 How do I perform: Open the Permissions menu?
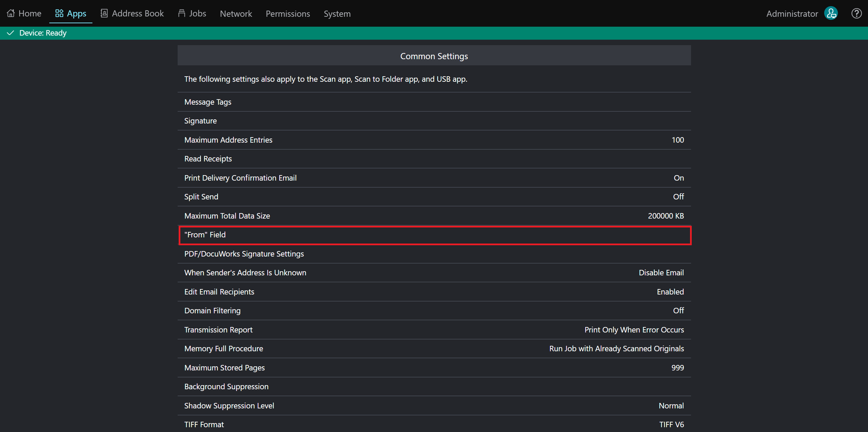point(288,14)
